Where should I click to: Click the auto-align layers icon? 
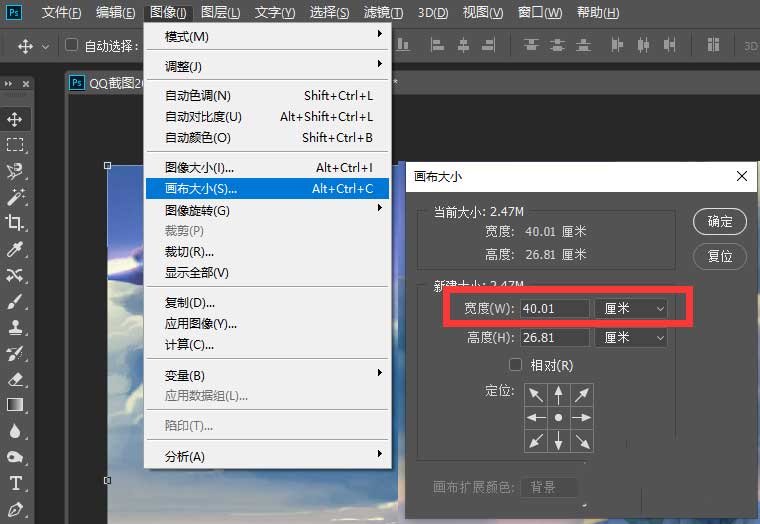[713, 45]
